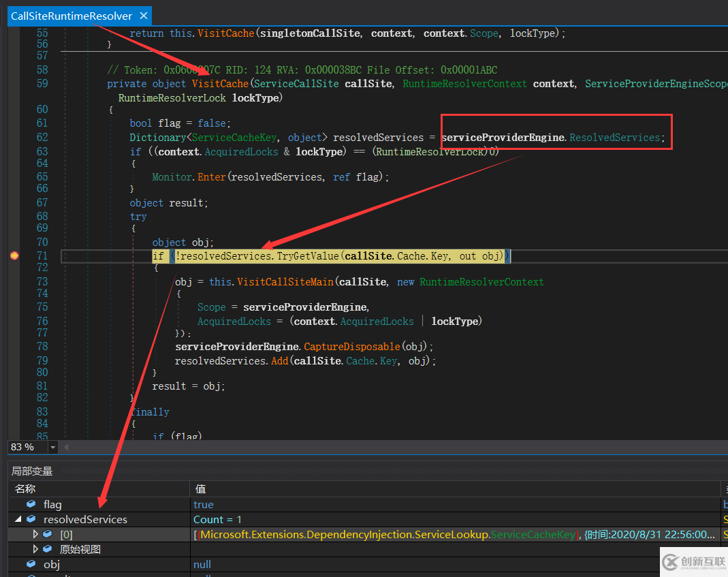Screen dimensions: 728x577
Task: Click the return statement on line 55
Action: (347, 33)
